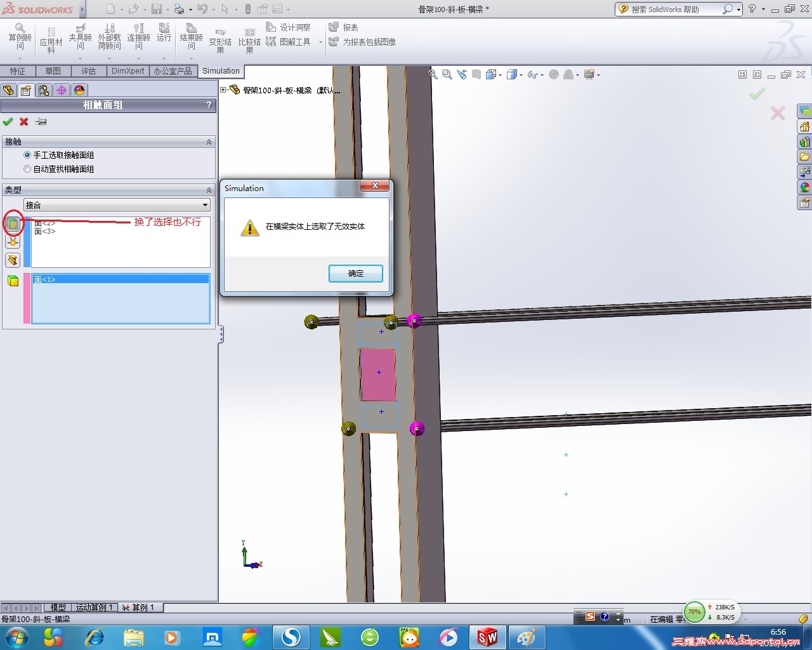The image size is (812, 650).
Task: Collapse the 类型 section
Action: pyautogui.click(x=209, y=190)
